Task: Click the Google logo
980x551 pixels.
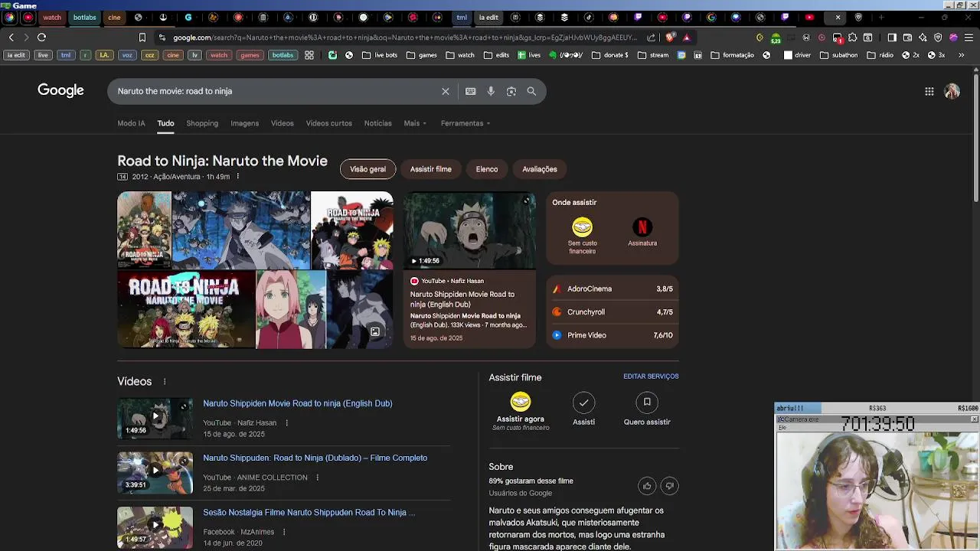Action: (x=60, y=90)
